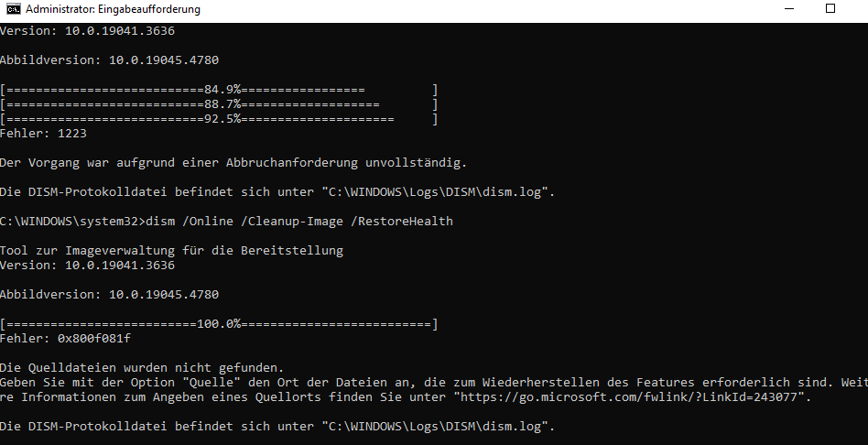Maximize the Eingabeaufforderung window
The height and width of the screenshot is (445, 868).
pyautogui.click(x=830, y=8)
